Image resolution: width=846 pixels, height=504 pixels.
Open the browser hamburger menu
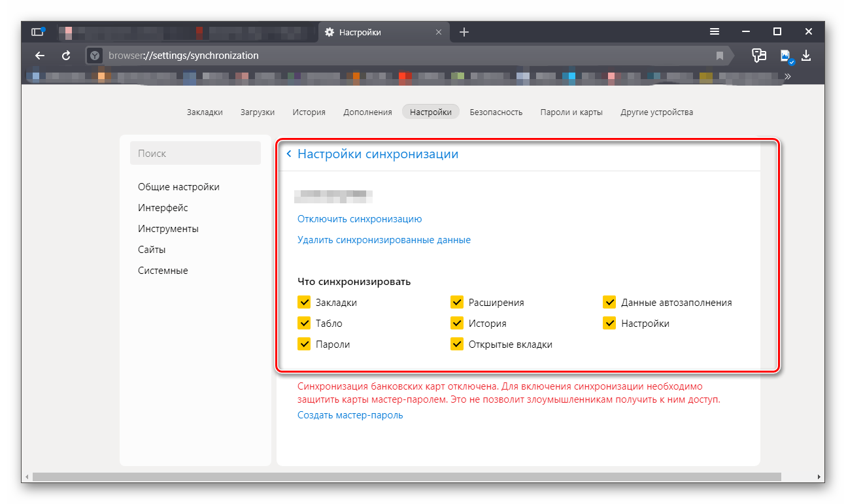pyautogui.click(x=715, y=31)
